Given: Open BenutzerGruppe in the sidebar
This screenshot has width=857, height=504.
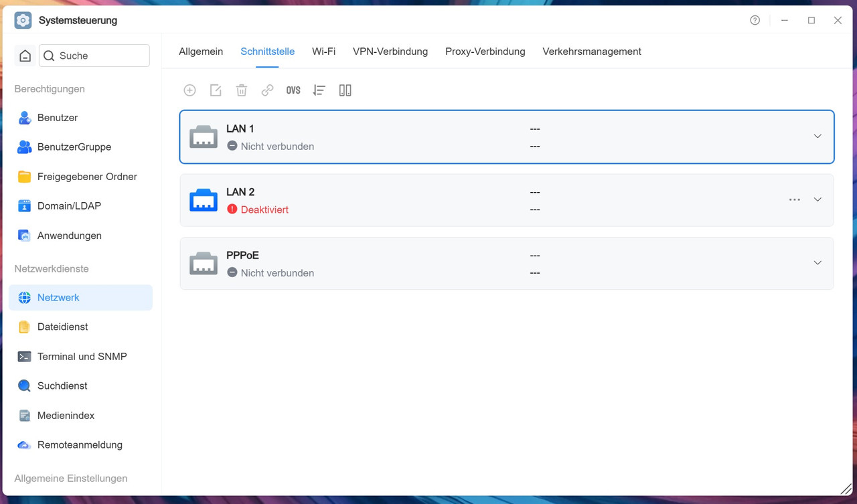Looking at the screenshot, I should click(x=81, y=147).
